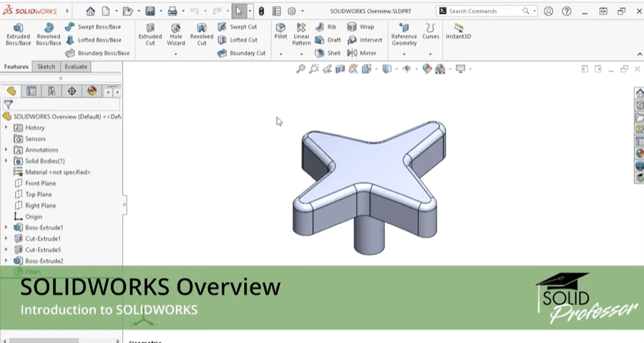The width and height of the screenshot is (644, 343).
Task: Open the DimXpertManager crosshair tab
Action: (x=72, y=91)
